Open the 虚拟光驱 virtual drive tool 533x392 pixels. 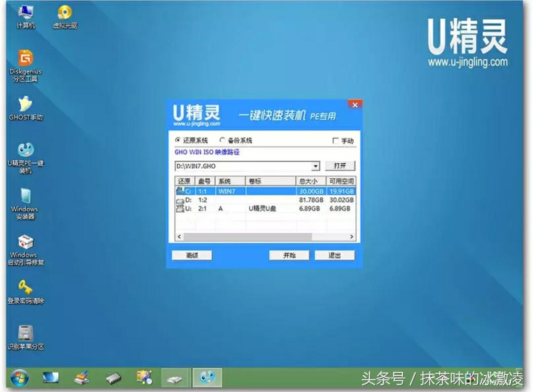(63, 12)
